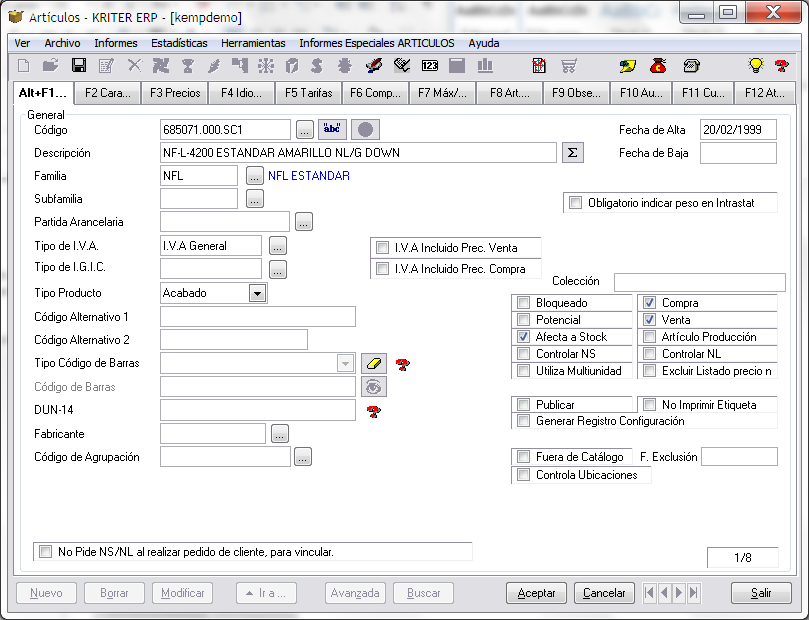Screen dimensions: 809x620
Task: Click the Salir button
Action: [x=761, y=593]
